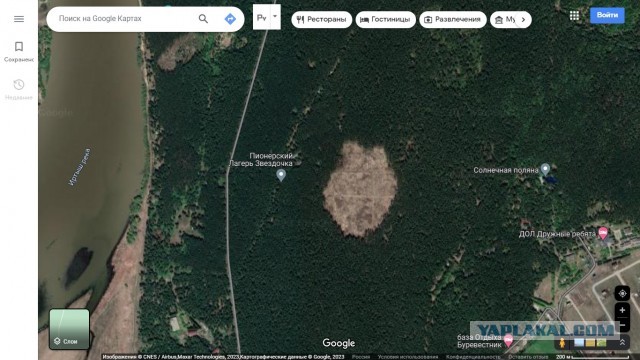Click the Пионерский Лагерь Звездочка label
This screenshot has width=640, height=360.
click(x=261, y=160)
